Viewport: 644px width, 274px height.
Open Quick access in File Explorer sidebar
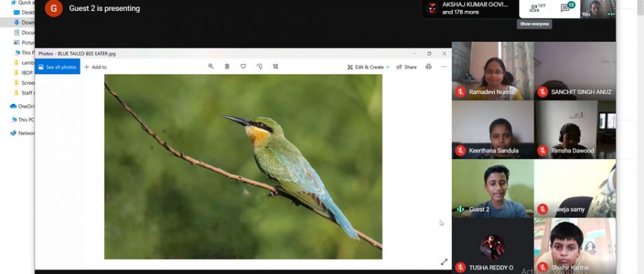(23, 3)
